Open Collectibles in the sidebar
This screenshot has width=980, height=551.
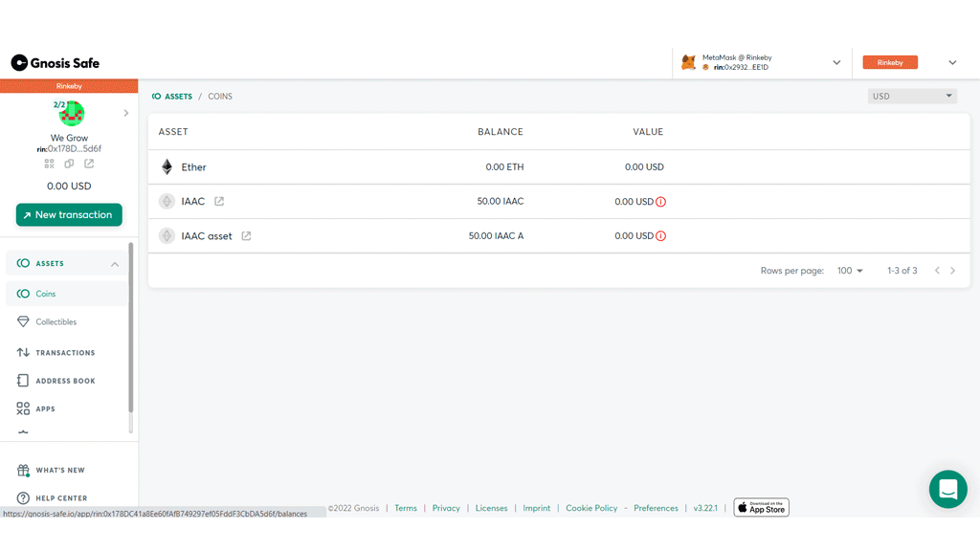[56, 322]
